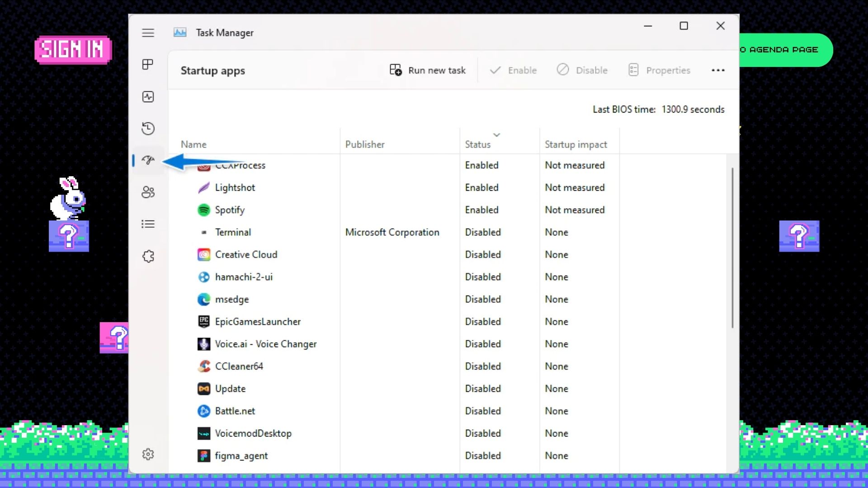
Task: Click the startup list vertical scrollbar
Action: tap(732, 248)
